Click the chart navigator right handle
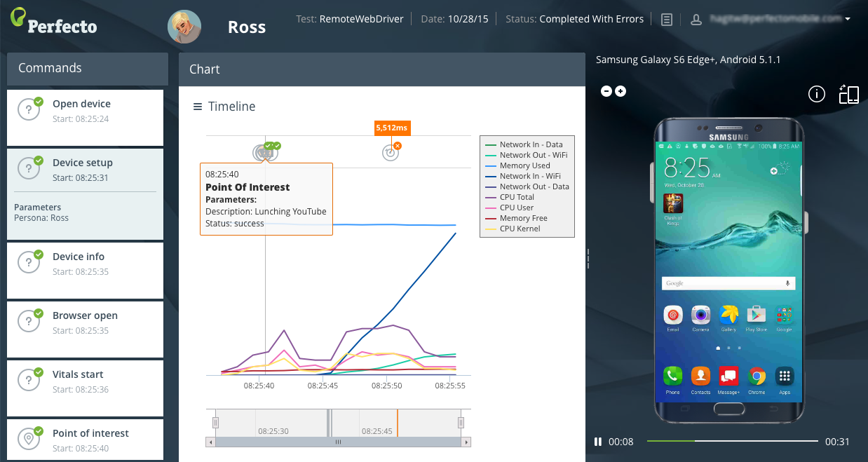The width and height of the screenshot is (868, 462). coord(461,422)
